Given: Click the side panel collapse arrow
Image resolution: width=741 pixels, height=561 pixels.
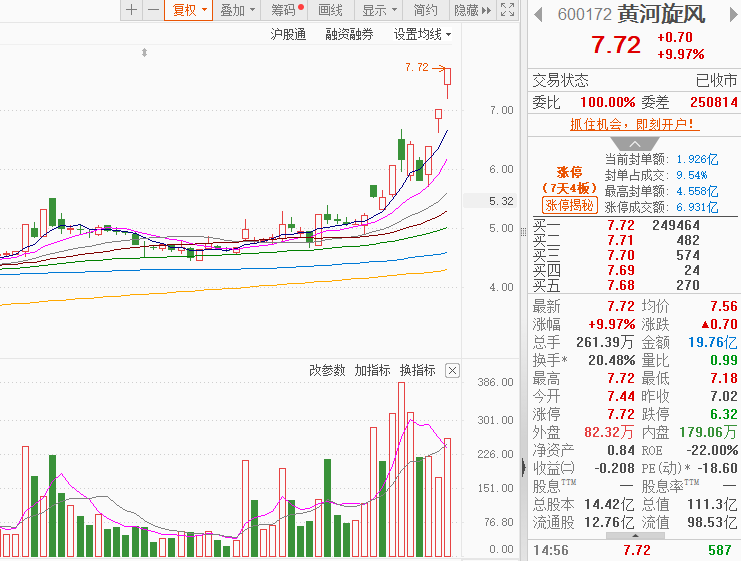Looking at the screenshot, I should pyautogui.click(x=524, y=467).
